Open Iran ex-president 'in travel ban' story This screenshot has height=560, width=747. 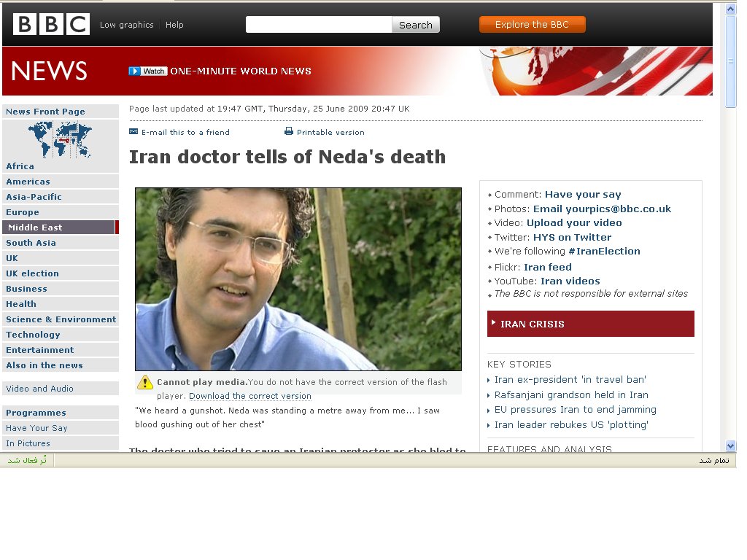pyautogui.click(x=570, y=380)
